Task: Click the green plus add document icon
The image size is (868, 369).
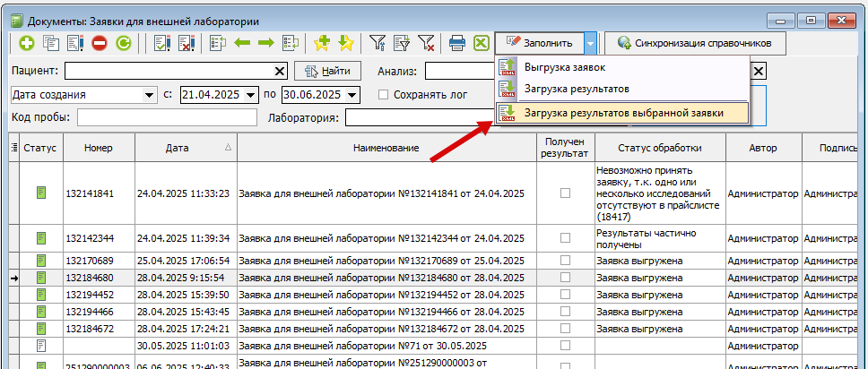Action: (x=27, y=42)
